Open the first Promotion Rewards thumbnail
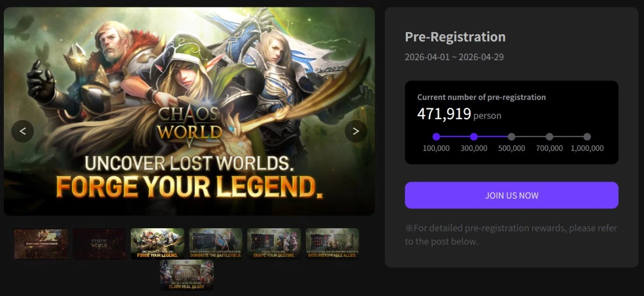 (41, 243)
